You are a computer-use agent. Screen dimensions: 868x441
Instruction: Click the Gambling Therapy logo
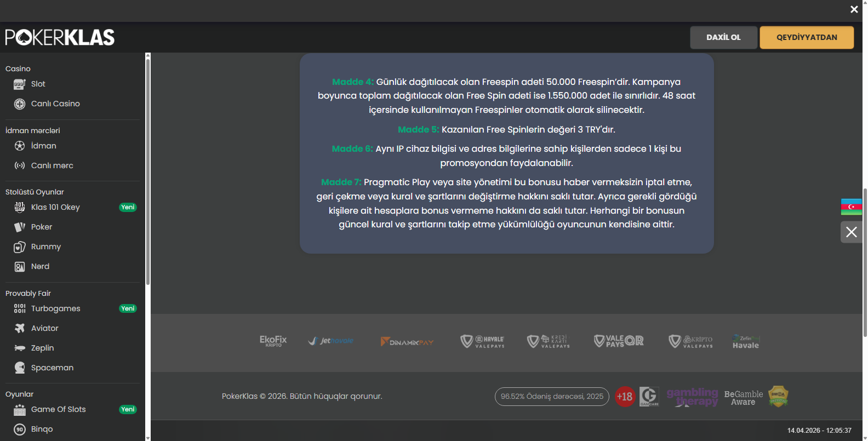[x=693, y=397]
